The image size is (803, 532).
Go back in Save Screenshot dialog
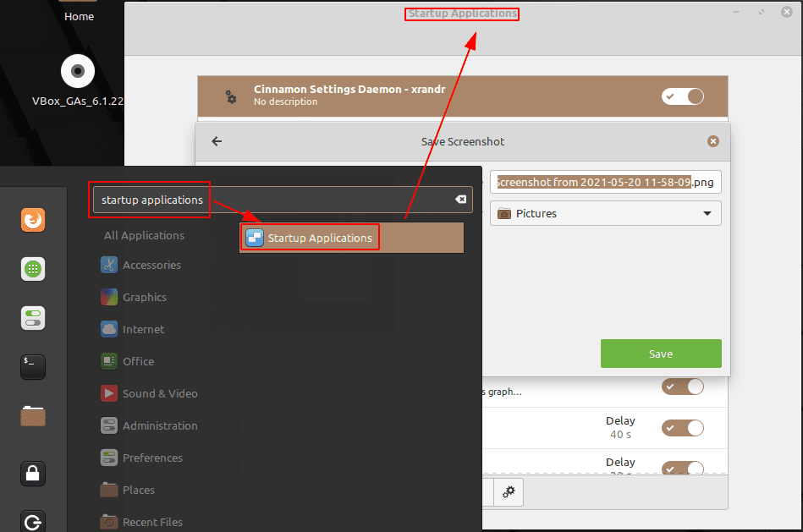[217, 141]
